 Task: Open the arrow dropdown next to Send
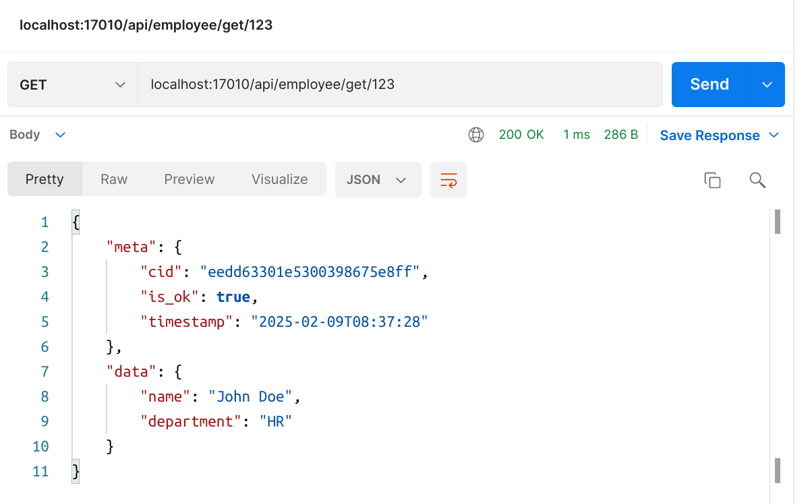[x=767, y=85]
